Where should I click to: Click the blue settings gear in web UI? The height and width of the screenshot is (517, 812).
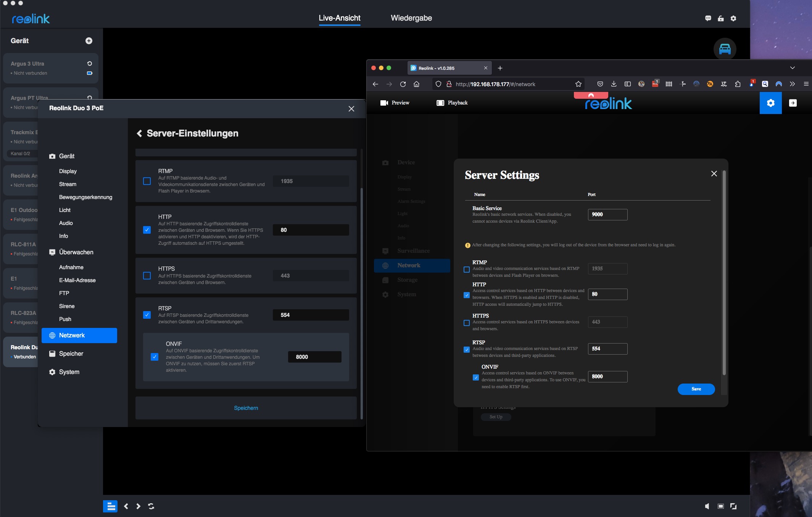[770, 103]
